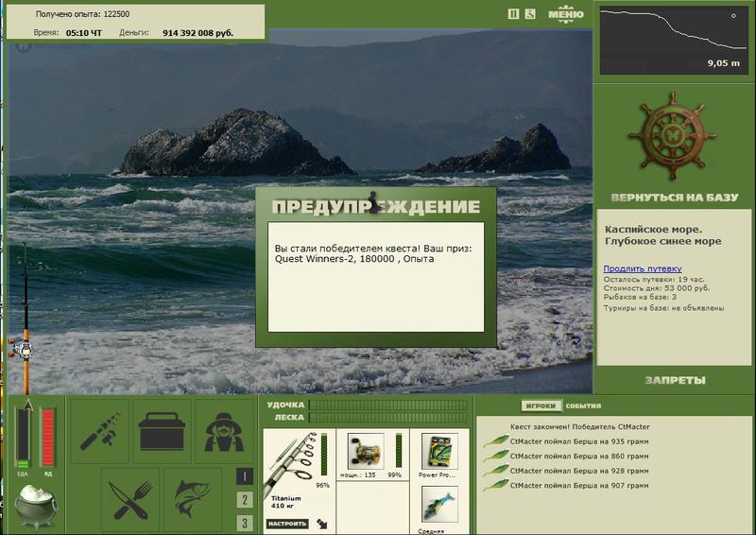The height and width of the screenshot is (535, 756).
Task: Click the Продлить путевку link
Action: click(643, 268)
